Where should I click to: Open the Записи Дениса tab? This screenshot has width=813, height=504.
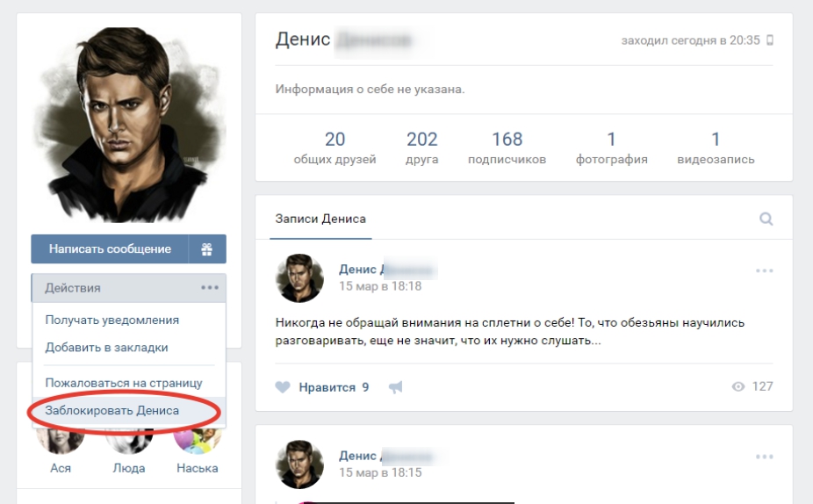click(x=320, y=220)
